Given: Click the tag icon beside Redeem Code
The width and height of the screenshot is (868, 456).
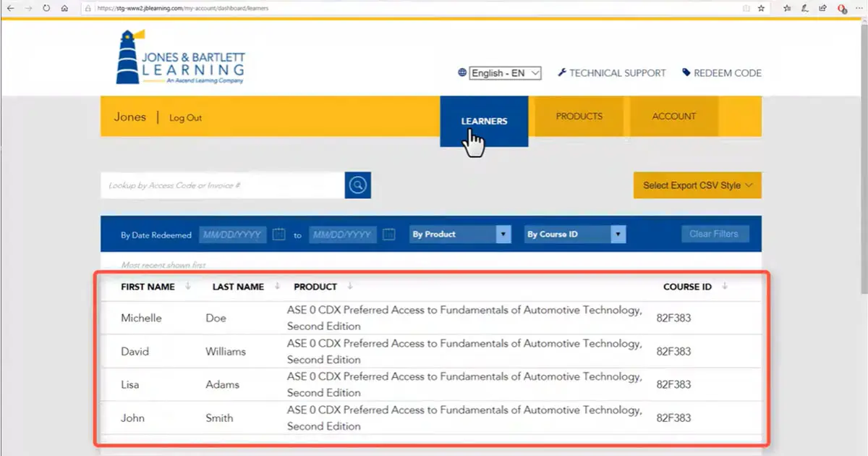Looking at the screenshot, I should point(685,72).
